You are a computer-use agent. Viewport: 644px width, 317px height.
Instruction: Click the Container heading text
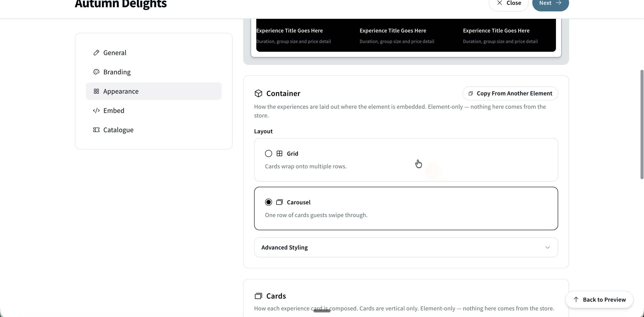coord(283,93)
